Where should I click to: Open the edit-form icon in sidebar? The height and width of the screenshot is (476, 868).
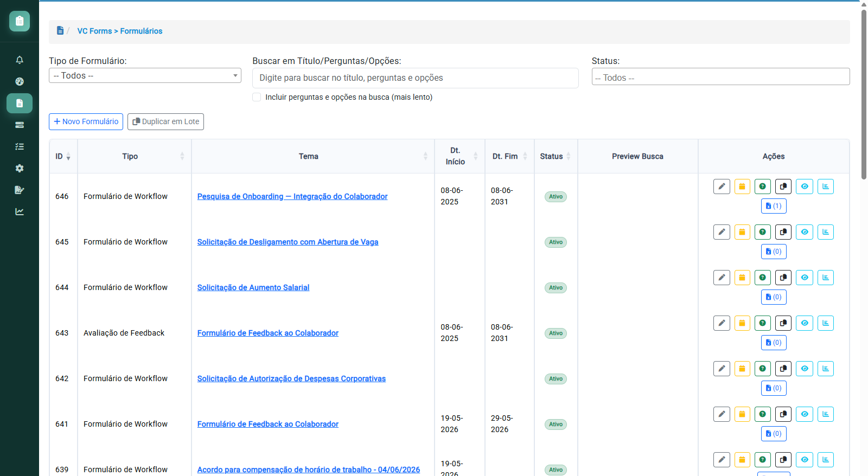20,190
